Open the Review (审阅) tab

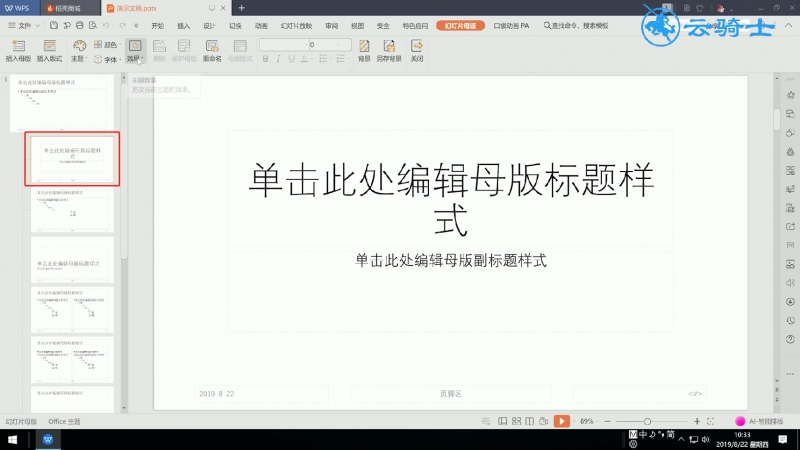[x=332, y=26]
